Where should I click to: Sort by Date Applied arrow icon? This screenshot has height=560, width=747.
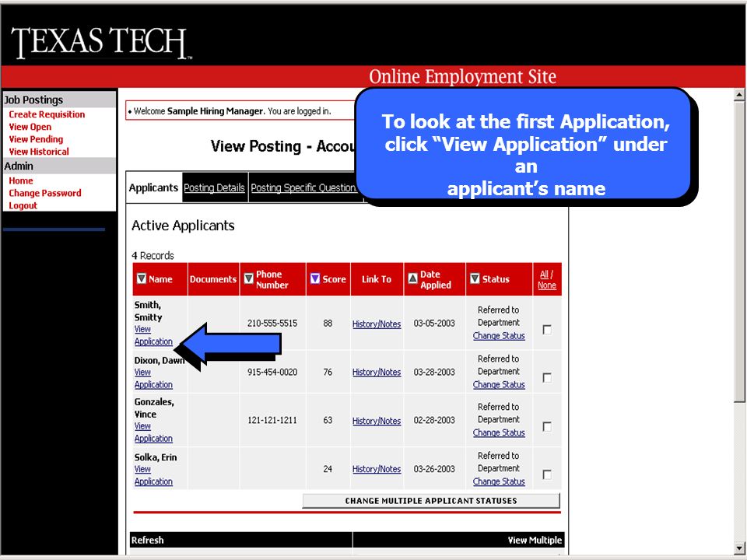click(x=412, y=278)
